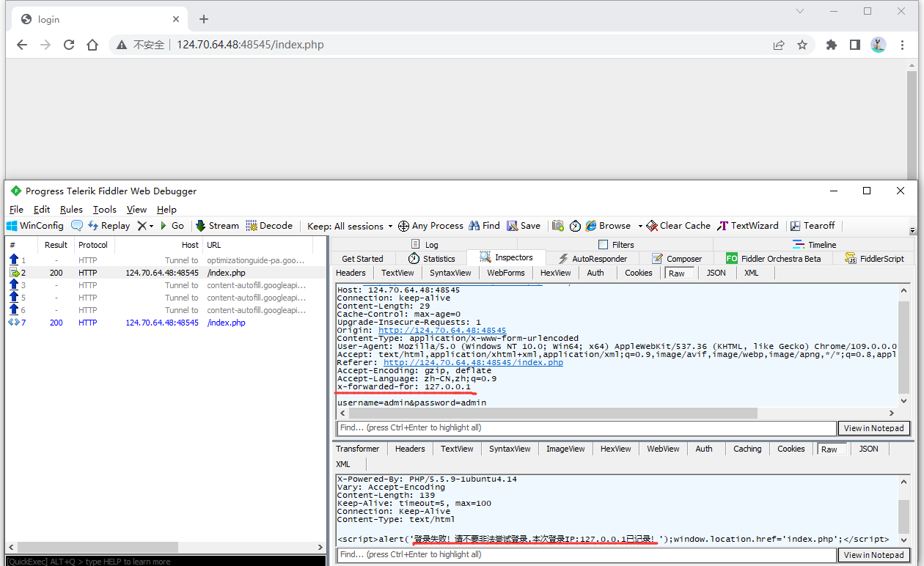Click Tearoff in the toolbar

coord(813,226)
